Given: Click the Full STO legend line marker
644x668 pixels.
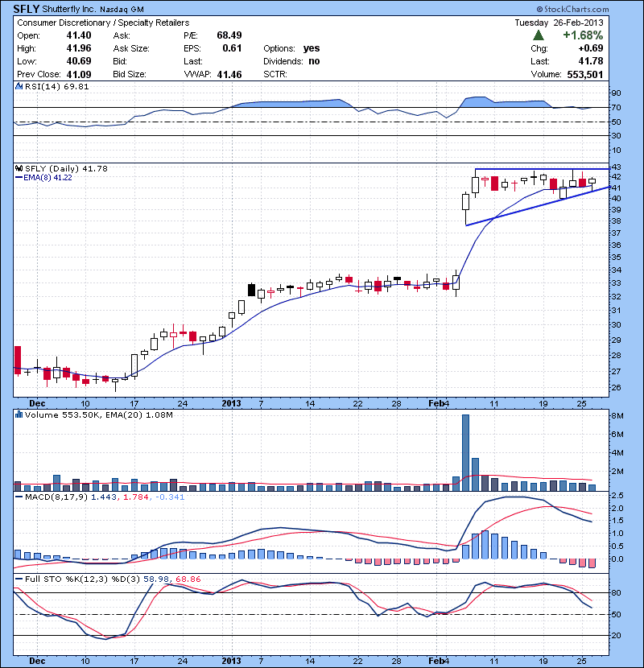Looking at the screenshot, I should (19, 579).
